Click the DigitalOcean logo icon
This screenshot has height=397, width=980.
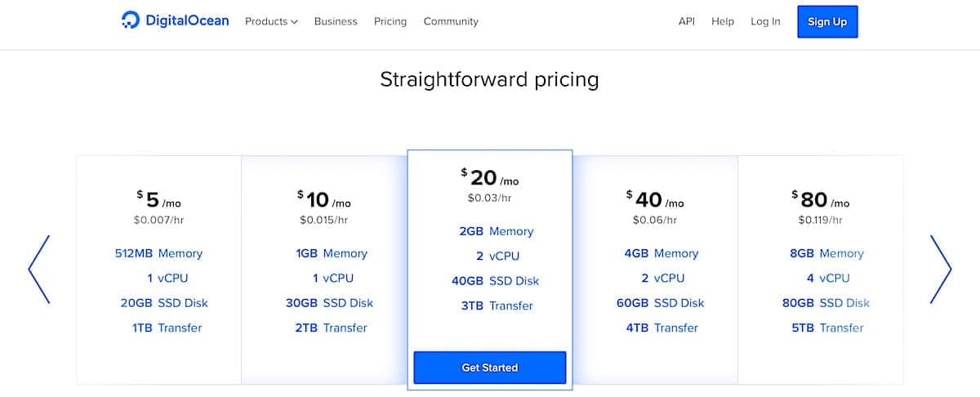pos(131,21)
